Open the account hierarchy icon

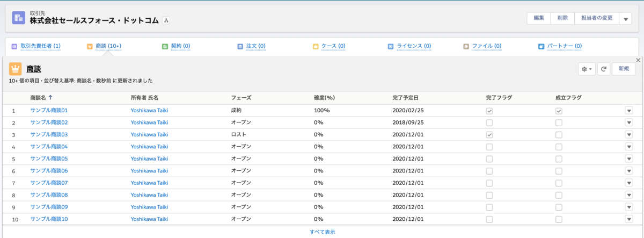[x=166, y=20]
